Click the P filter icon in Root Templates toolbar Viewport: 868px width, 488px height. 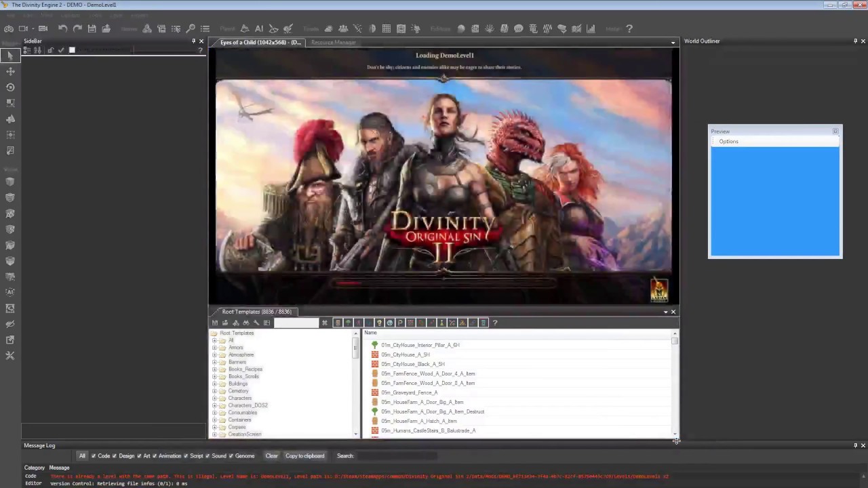tap(399, 323)
